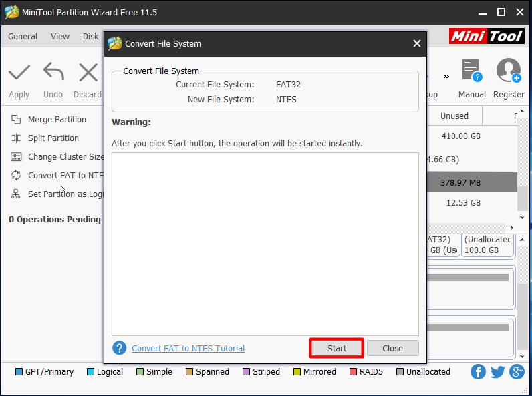Select Set Partition as Logical in the sidebar
Image resolution: width=532 pixels, height=396 pixels.
click(56, 194)
